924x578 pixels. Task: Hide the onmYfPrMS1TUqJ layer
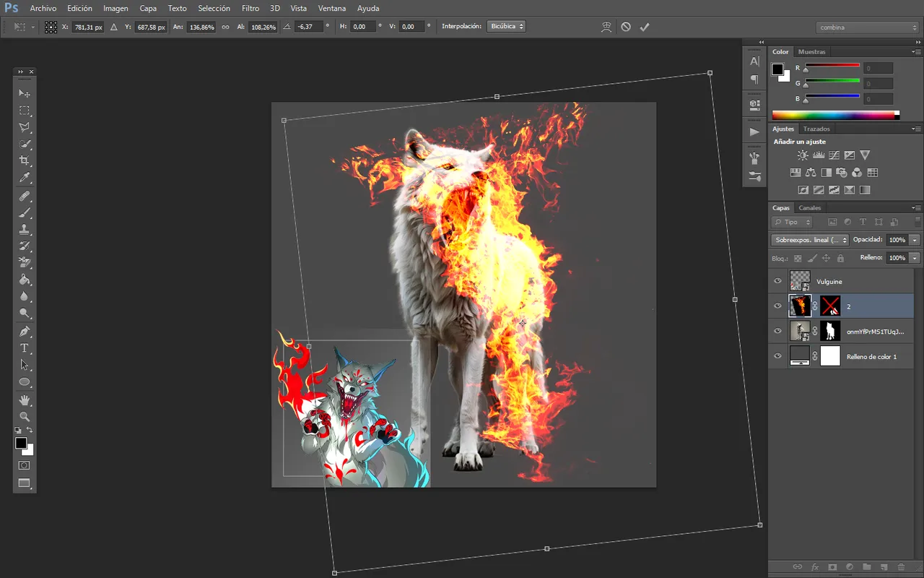click(x=777, y=331)
